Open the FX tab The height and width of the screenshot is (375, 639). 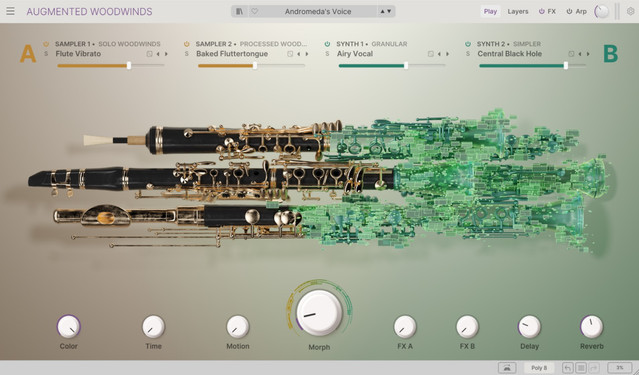[x=551, y=11]
